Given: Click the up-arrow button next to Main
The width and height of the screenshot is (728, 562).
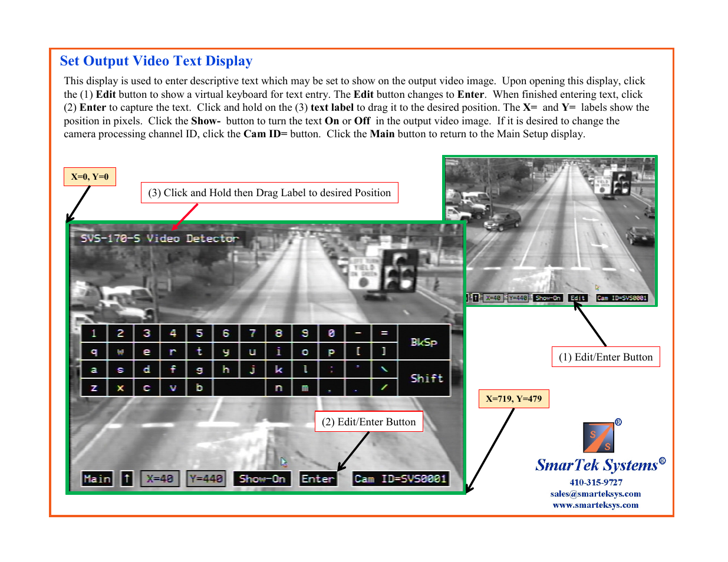Looking at the screenshot, I should [x=127, y=479].
